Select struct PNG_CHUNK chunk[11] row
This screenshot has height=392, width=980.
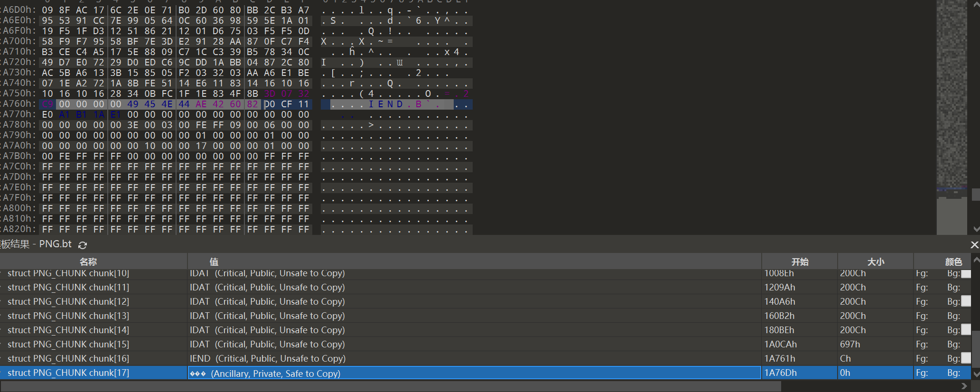tap(485, 287)
